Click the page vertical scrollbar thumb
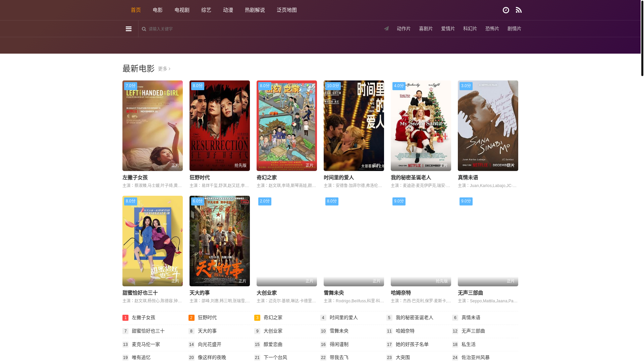The image size is (644, 362). 642,39
